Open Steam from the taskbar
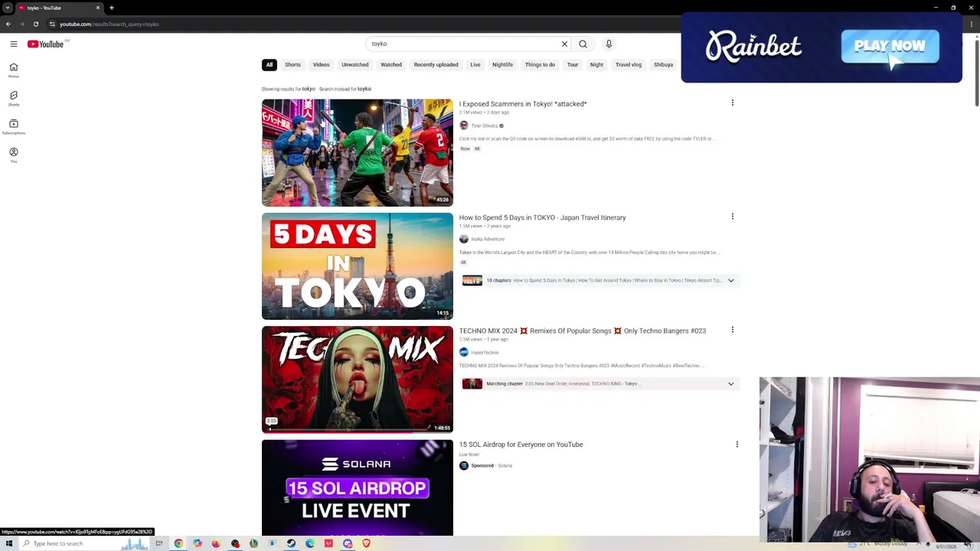980x551 pixels. click(x=291, y=543)
